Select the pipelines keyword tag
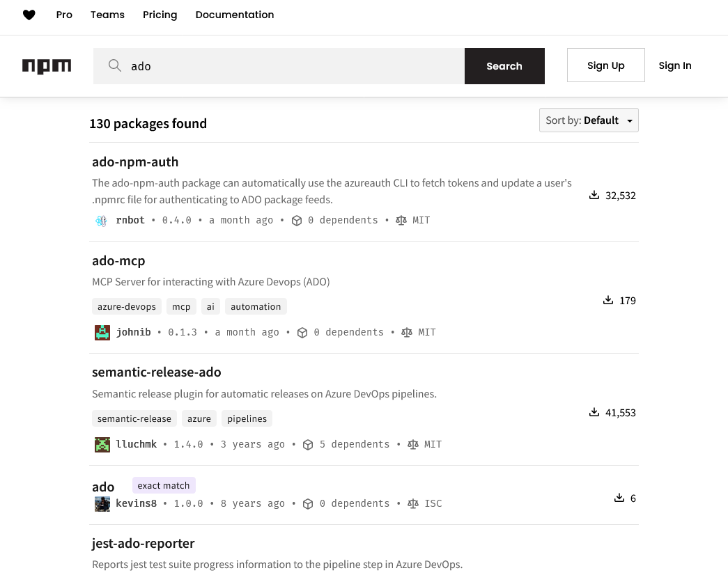Viewport: 728px width, 575px height. [247, 419]
